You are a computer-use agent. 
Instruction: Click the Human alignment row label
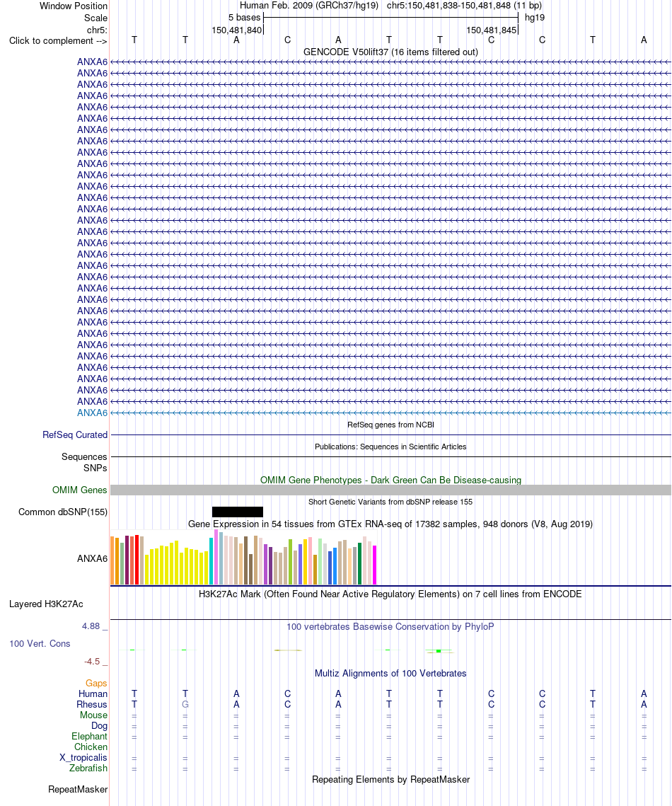(x=93, y=694)
